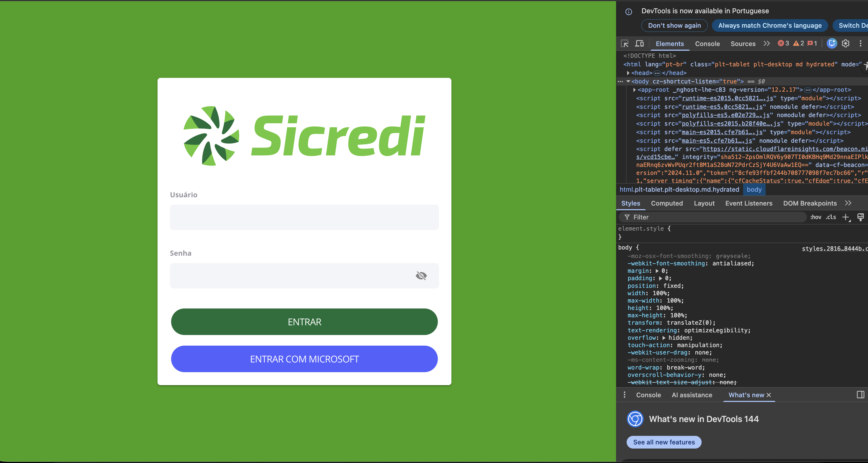The width and height of the screenshot is (868, 463).
Task: Open the Computed sidebar tab
Action: click(666, 203)
